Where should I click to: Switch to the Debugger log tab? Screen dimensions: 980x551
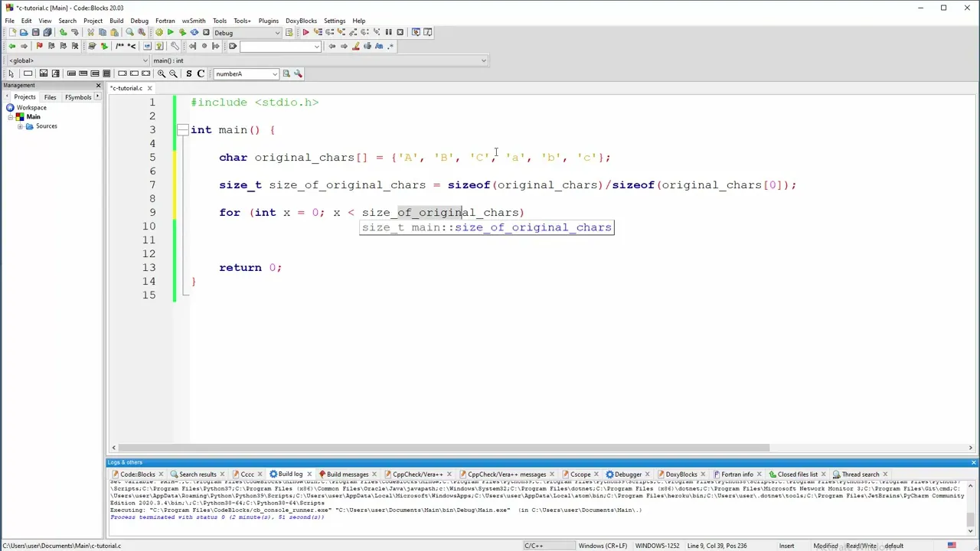628,474
